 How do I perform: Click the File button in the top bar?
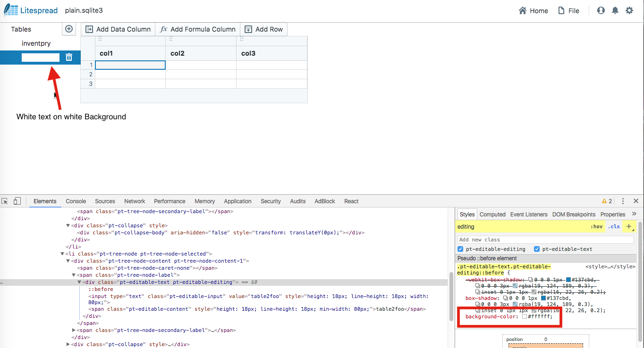[568, 10]
